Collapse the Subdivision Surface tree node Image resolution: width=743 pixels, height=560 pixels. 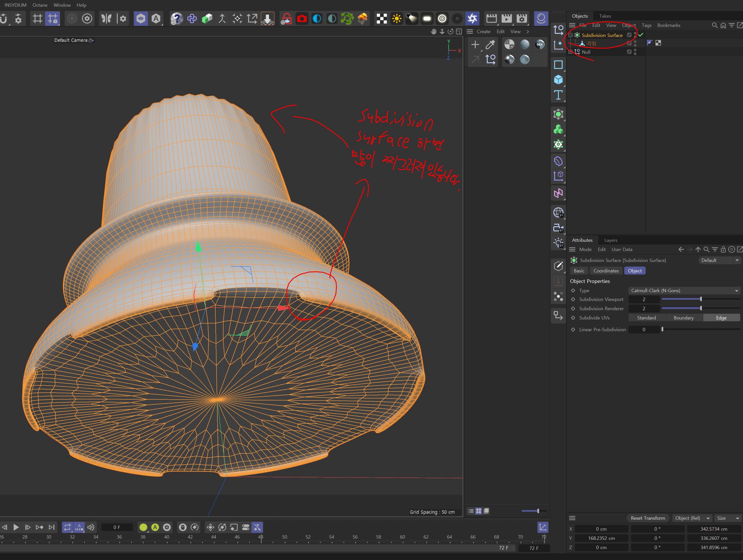point(570,35)
